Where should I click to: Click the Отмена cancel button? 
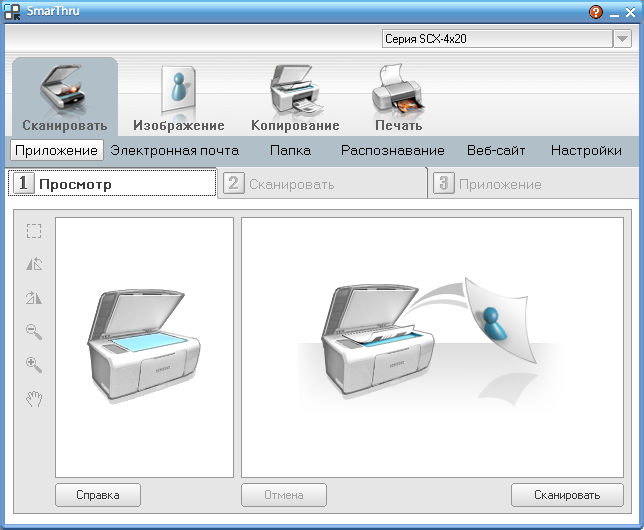click(284, 495)
